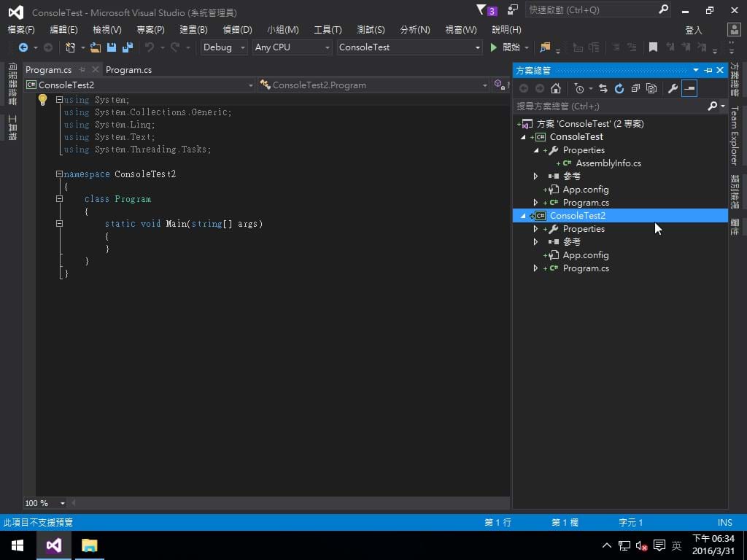
Task: Click the account picture icon near sign in
Action: pyautogui.click(x=734, y=29)
